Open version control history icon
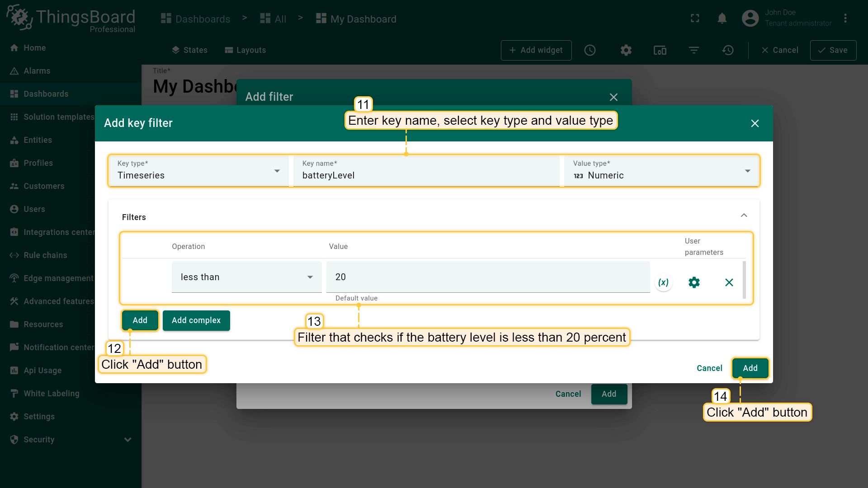Viewport: 868px width, 488px height. [728, 50]
